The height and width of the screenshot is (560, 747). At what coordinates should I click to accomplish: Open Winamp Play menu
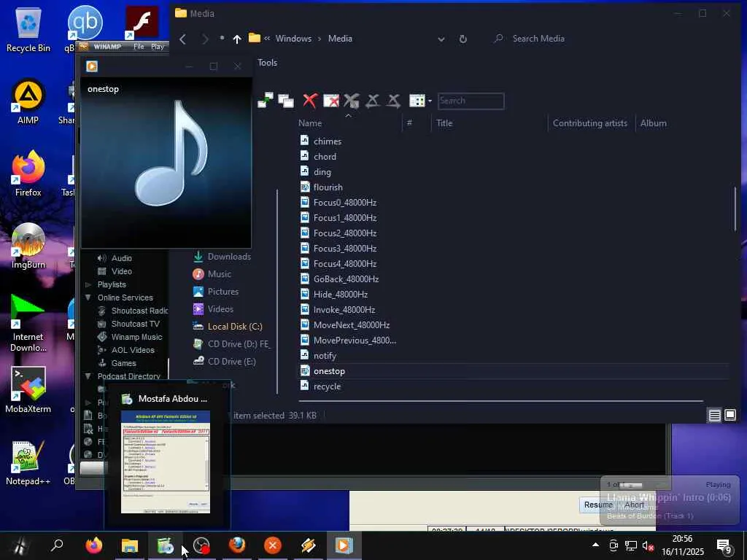pyautogui.click(x=158, y=46)
